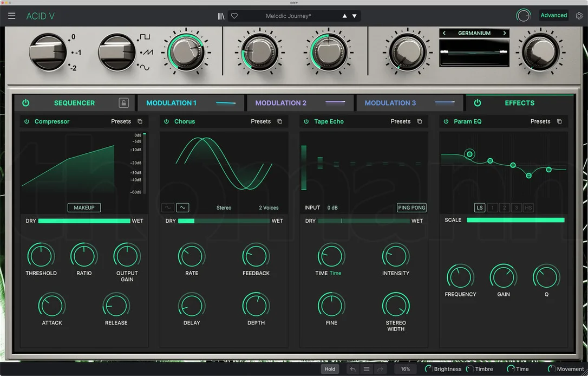Adjust Chorus Dry/Wet slider
The height and width of the screenshot is (376, 588).
coord(224,221)
